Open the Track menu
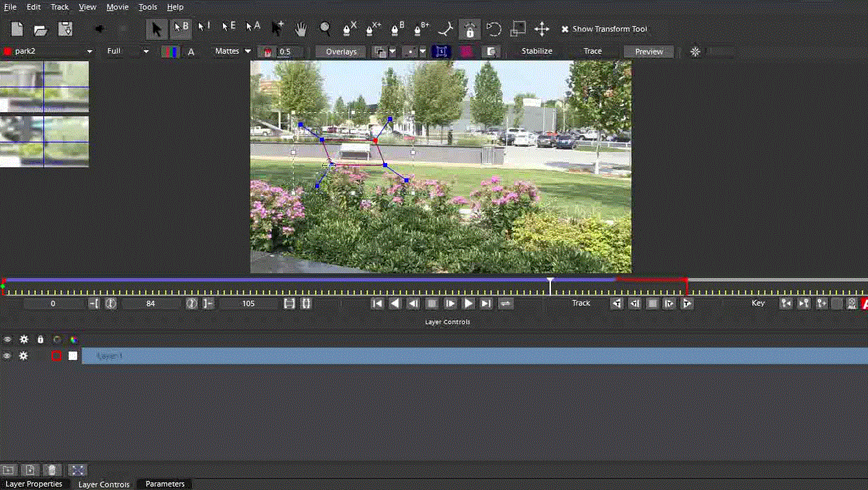The width and height of the screenshot is (868, 490). pos(60,7)
